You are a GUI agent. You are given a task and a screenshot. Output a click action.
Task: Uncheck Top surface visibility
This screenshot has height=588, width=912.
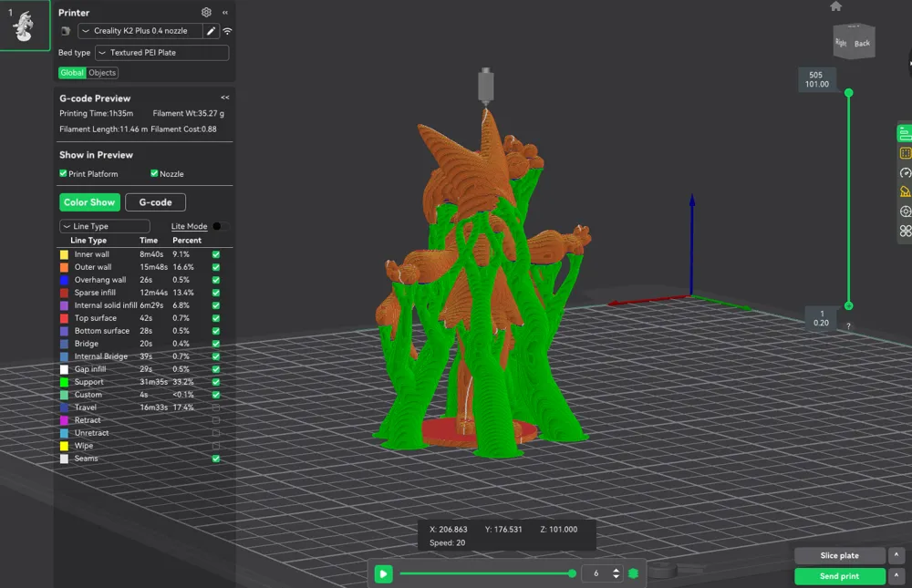216,318
